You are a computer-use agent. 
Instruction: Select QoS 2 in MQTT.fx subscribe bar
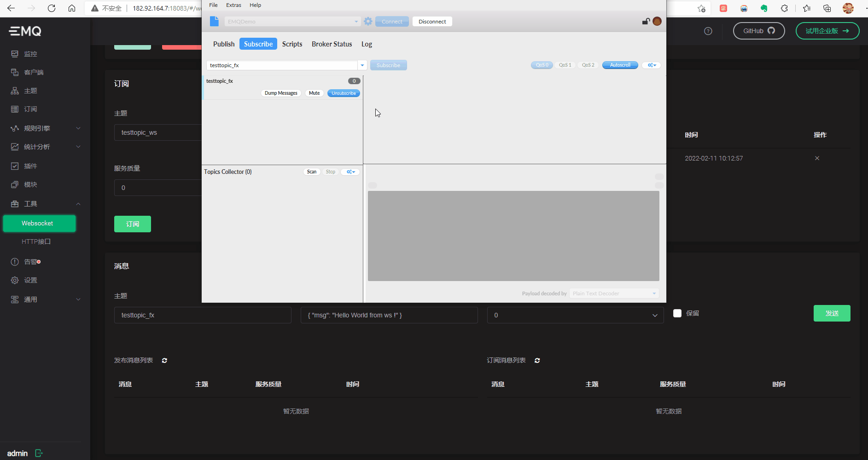tap(588, 65)
